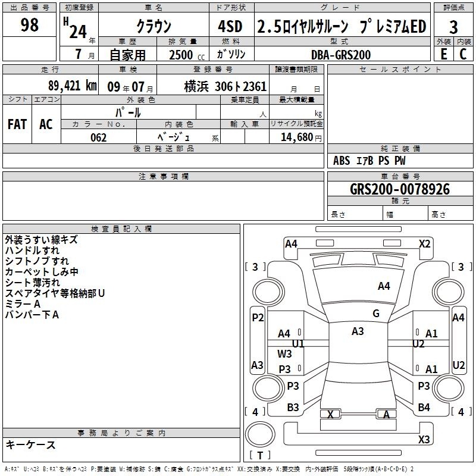This screenshot has height=476, width=476.
Task: Select the ABS エアB PS PW equipment line
Action: tap(369, 161)
